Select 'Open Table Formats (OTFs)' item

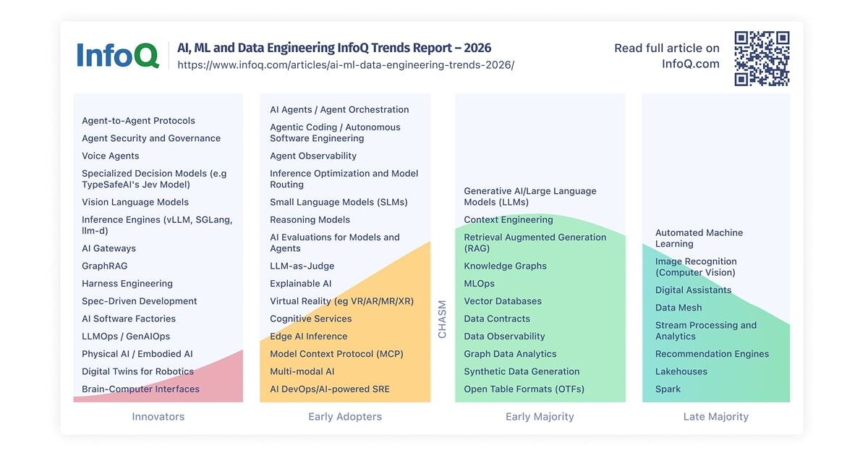(x=524, y=389)
